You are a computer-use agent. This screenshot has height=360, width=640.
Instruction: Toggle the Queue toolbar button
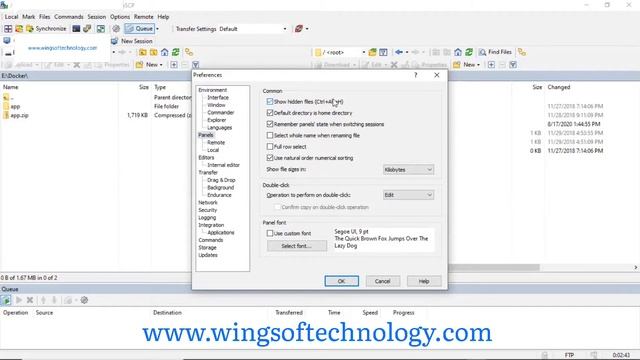pyautogui.click(x=140, y=29)
